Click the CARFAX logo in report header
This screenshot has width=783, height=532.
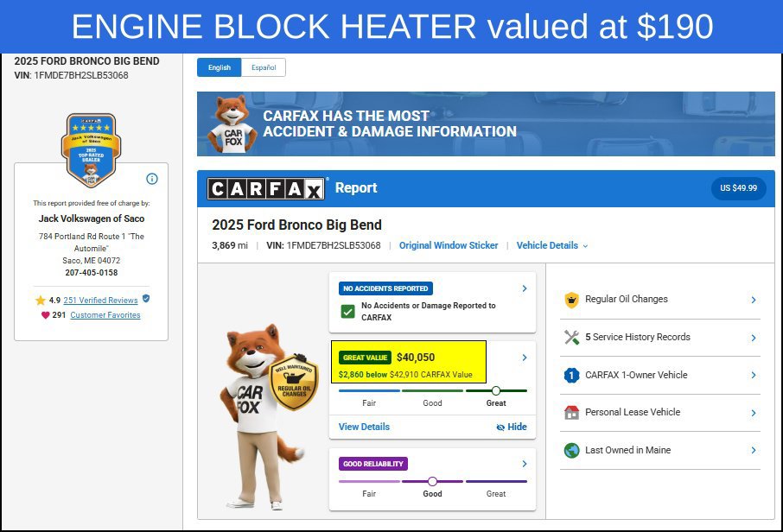265,188
